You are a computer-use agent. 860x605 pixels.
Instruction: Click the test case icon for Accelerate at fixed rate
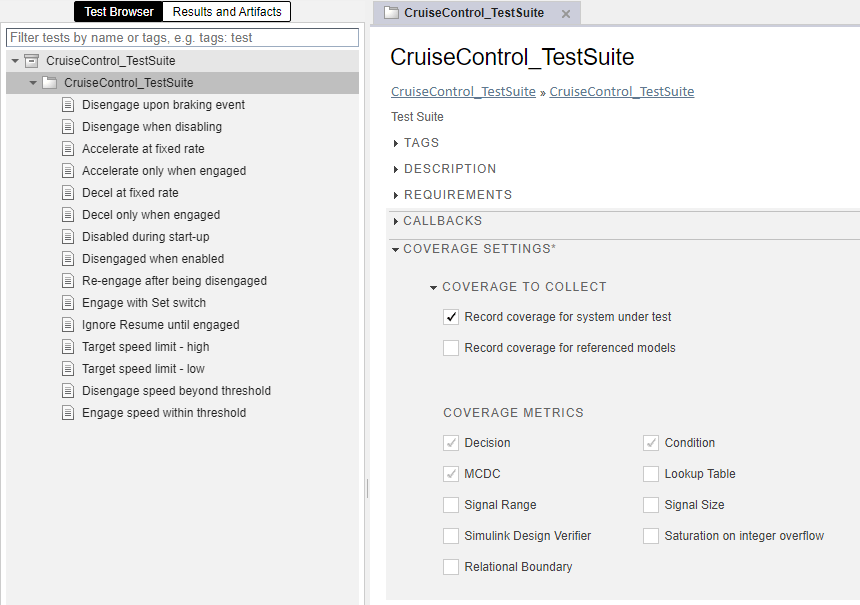pyautogui.click(x=68, y=149)
